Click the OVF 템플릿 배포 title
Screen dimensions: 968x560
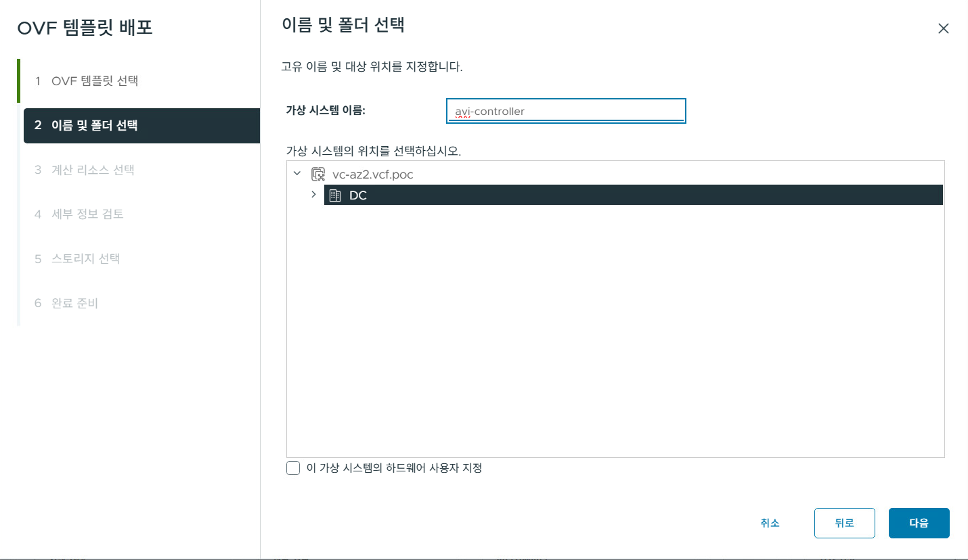pos(85,28)
